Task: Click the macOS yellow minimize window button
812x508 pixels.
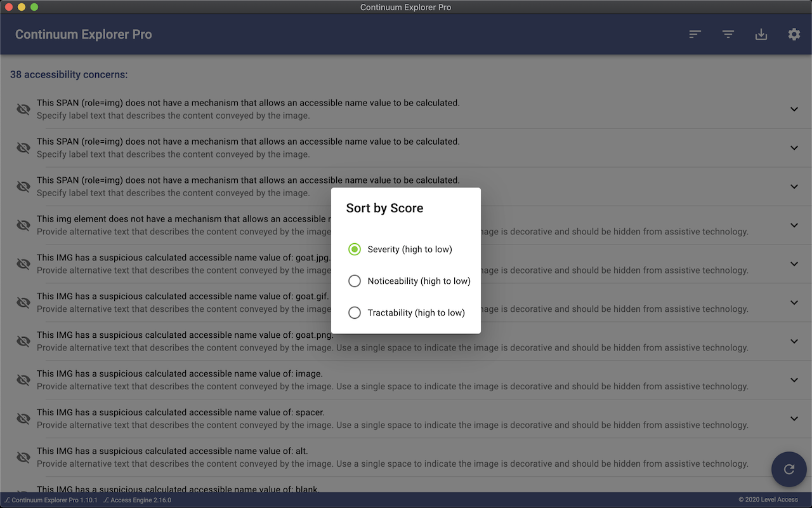Action: coord(22,7)
